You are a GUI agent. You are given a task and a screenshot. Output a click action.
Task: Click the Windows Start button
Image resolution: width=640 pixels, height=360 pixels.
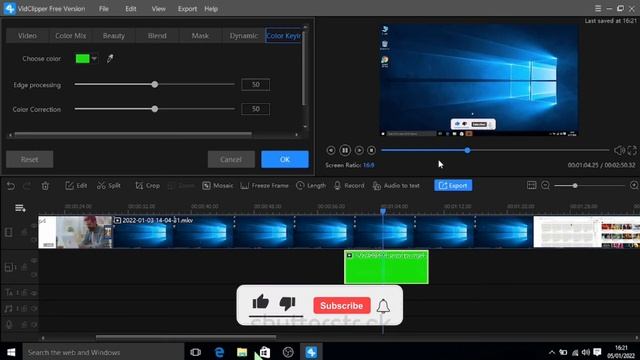click(x=11, y=352)
